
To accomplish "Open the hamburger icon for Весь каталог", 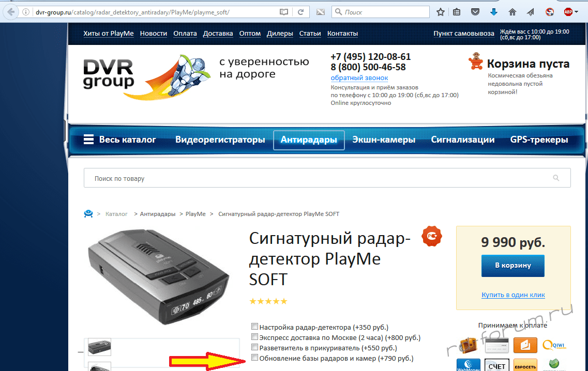I will [88, 140].
